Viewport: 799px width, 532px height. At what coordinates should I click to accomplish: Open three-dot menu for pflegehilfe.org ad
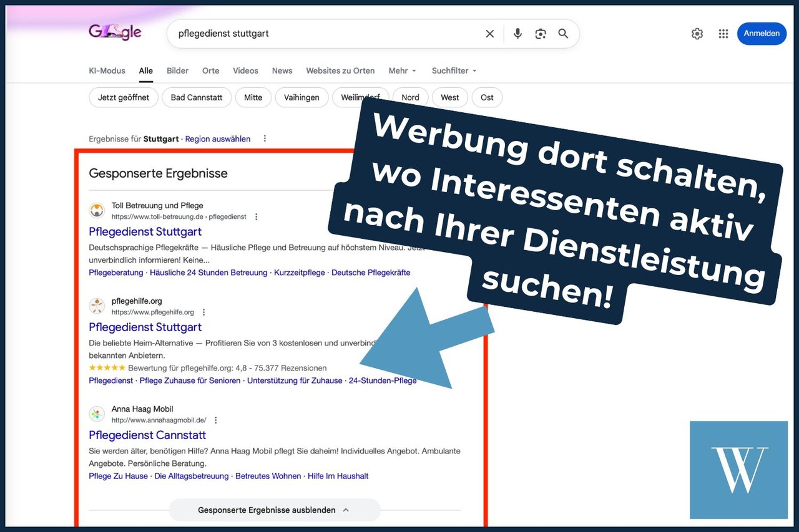coord(203,312)
